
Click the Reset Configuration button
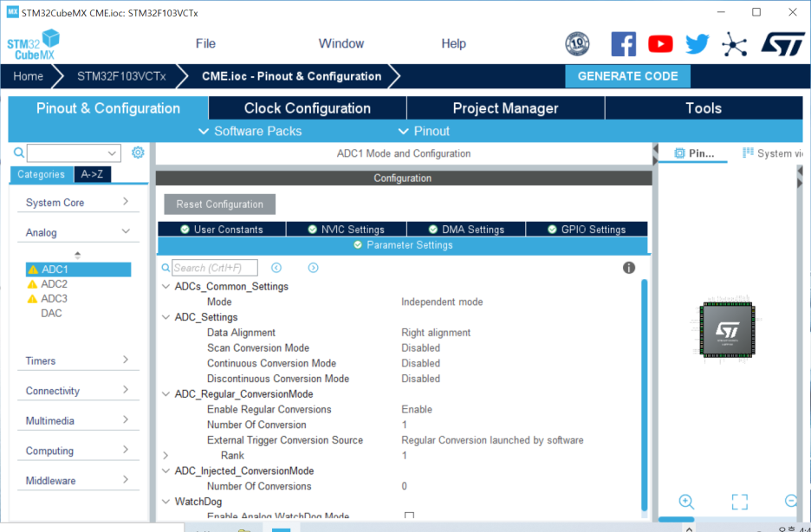pyautogui.click(x=220, y=204)
